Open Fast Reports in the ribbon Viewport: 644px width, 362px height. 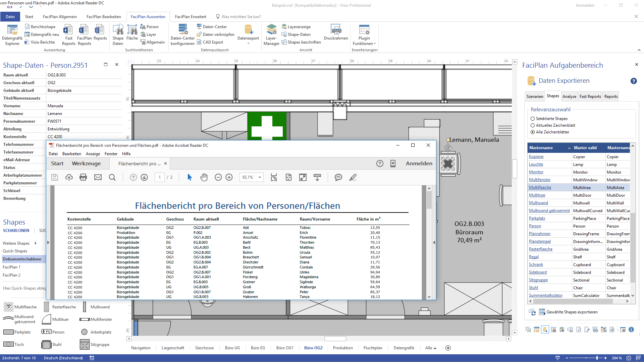click(x=68, y=35)
